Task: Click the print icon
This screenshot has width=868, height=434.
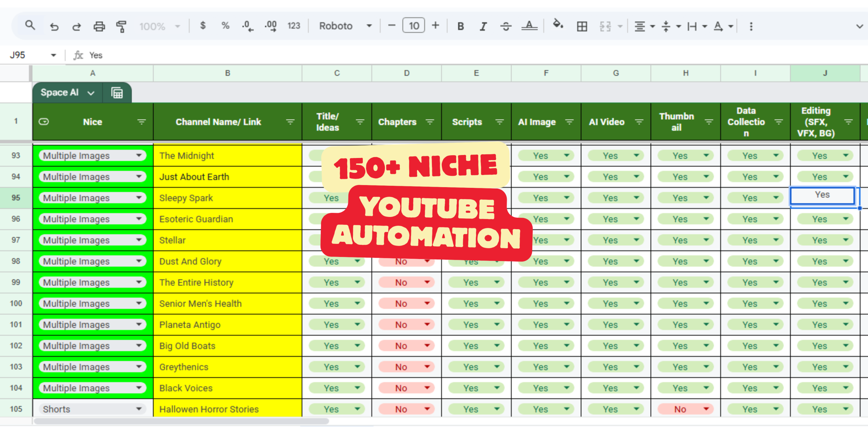Action: (x=99, y=26)
